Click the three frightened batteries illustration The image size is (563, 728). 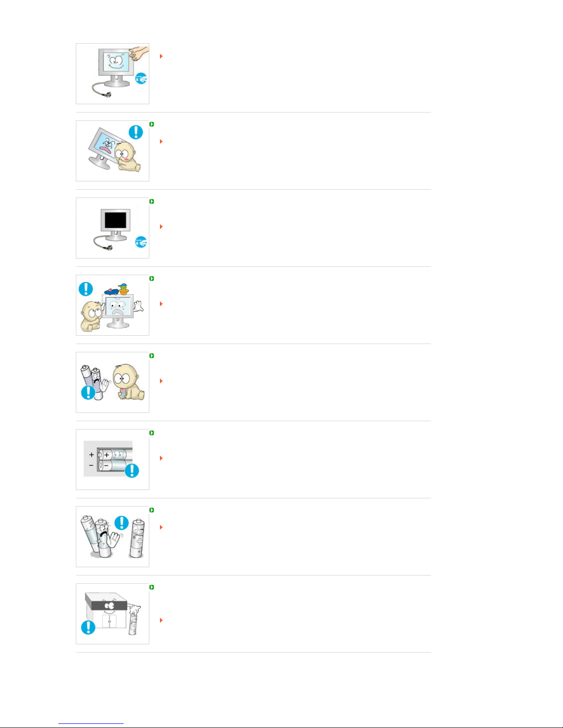[113, 536]
